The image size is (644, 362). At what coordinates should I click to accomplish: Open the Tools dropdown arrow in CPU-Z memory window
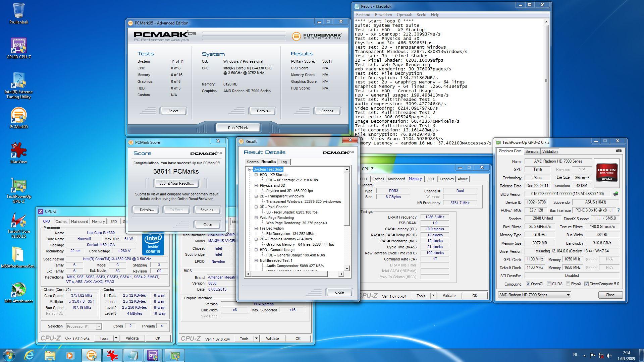pos(433,296)
